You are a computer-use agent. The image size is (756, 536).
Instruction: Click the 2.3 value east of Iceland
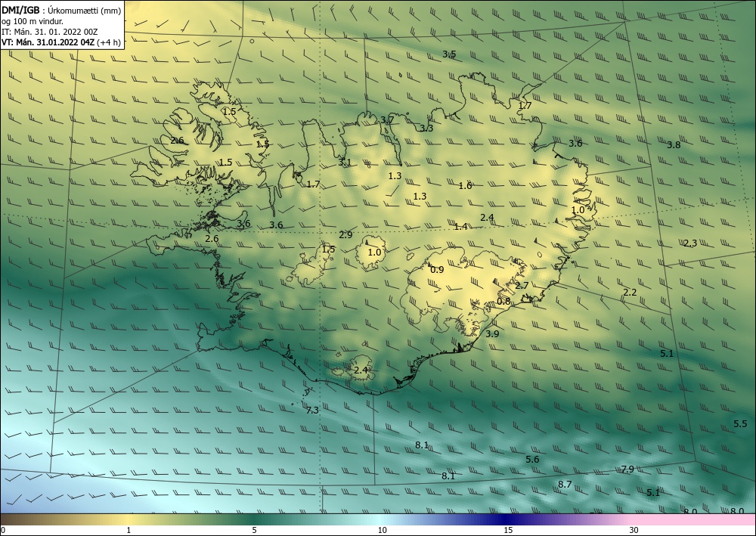click(x=690, y=243)
